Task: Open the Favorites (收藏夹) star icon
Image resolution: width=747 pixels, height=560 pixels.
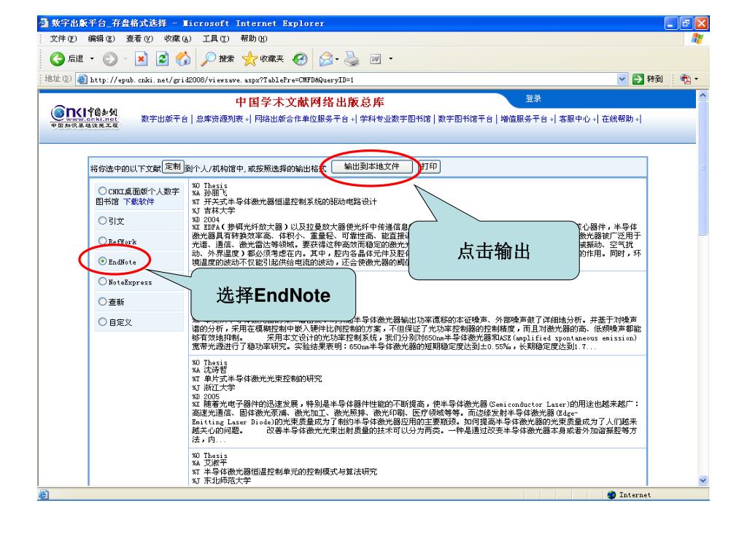Action: pyautogui.click(x=249, y=58)
